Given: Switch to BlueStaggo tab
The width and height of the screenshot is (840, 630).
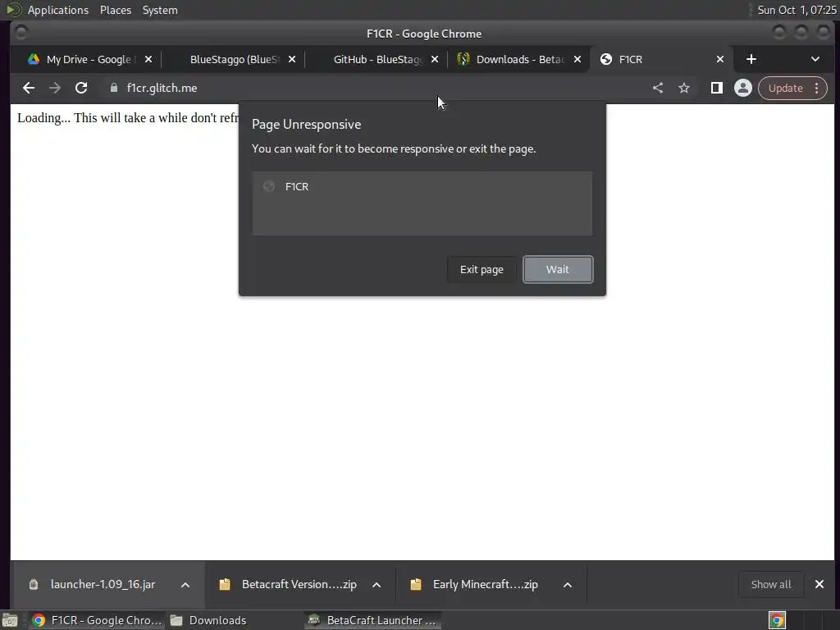Looking at the screenshot, I should [234, 59].
